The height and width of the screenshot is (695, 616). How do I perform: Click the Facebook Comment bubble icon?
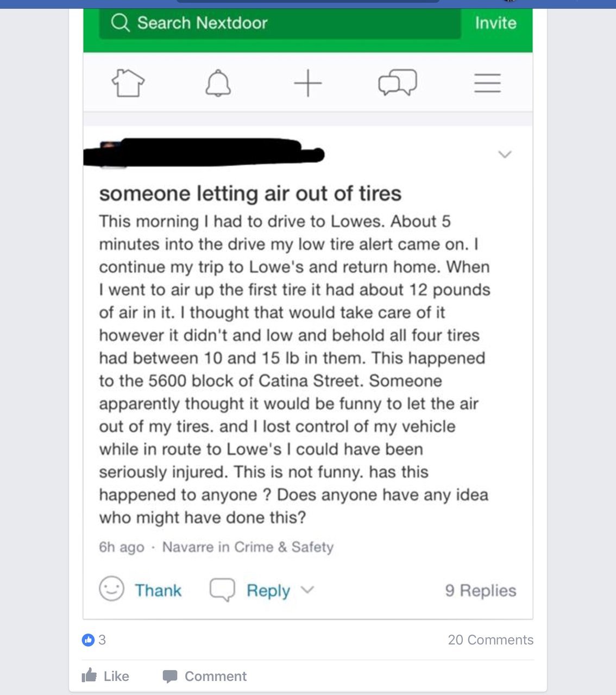(170, 677)
